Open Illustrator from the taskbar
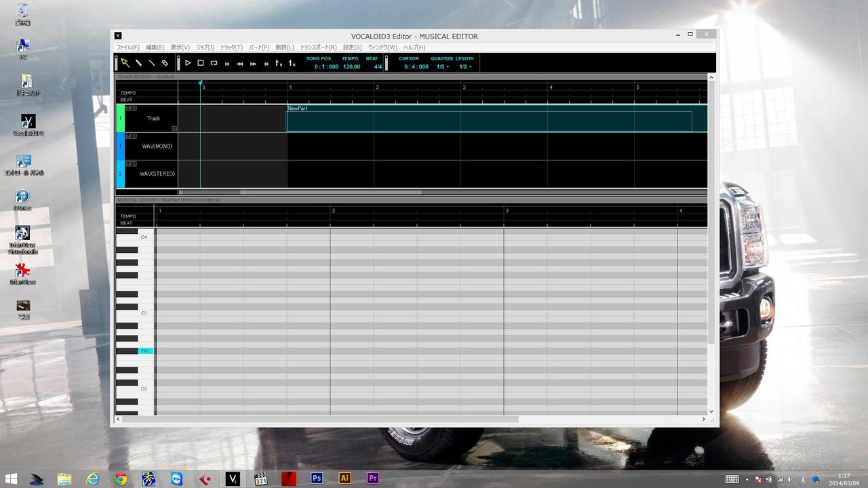Image resolution: width=868 pixels, height=488 pixels. tap(344, 479)
